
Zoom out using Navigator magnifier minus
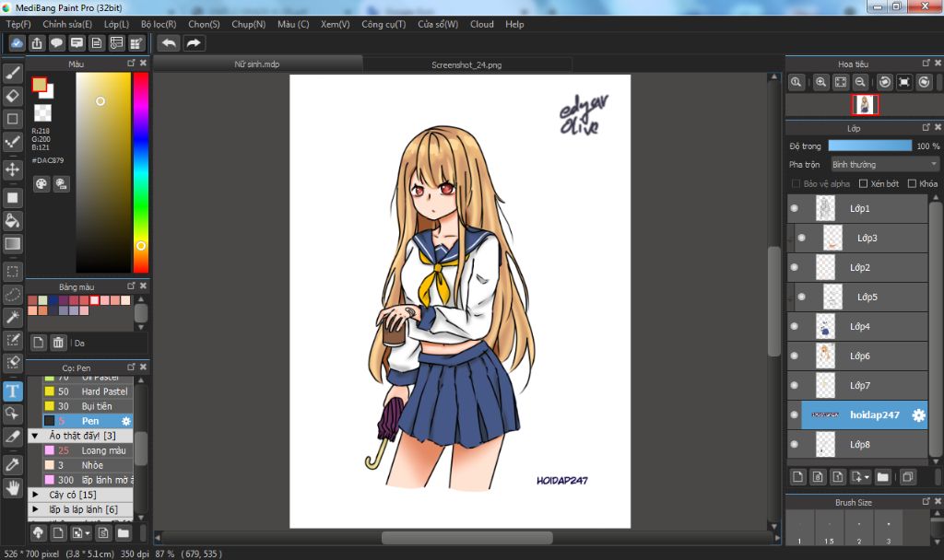point(860,82)
